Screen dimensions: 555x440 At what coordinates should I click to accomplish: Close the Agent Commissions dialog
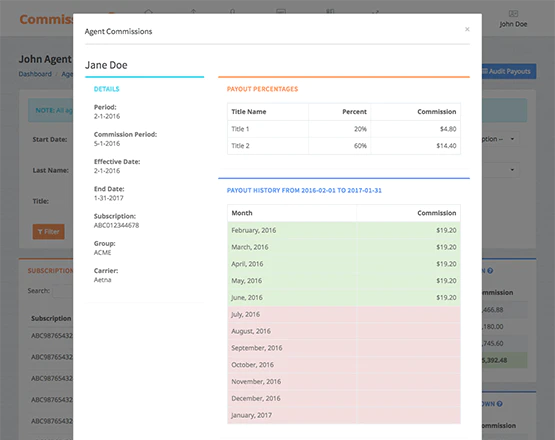[467, 29]
